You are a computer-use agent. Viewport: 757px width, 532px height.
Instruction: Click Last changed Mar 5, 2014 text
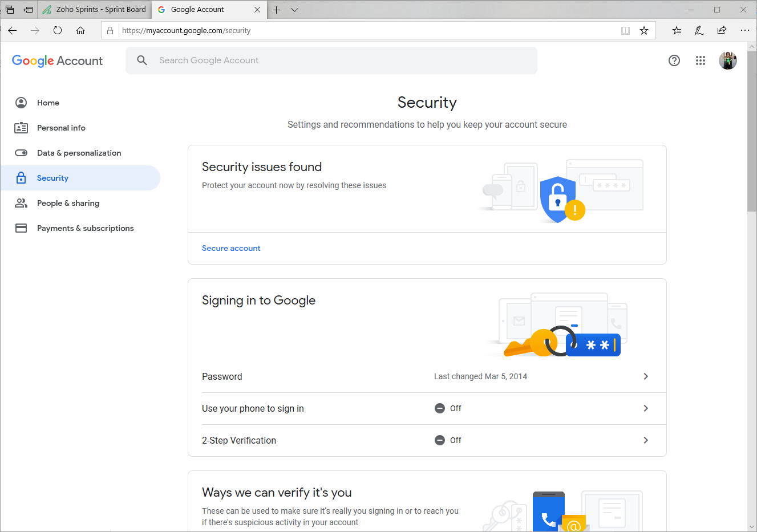480,376
